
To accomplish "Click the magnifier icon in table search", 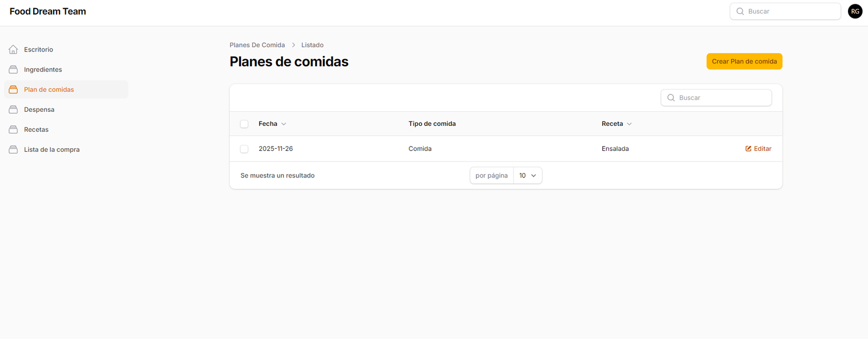I will pos(671,98).
